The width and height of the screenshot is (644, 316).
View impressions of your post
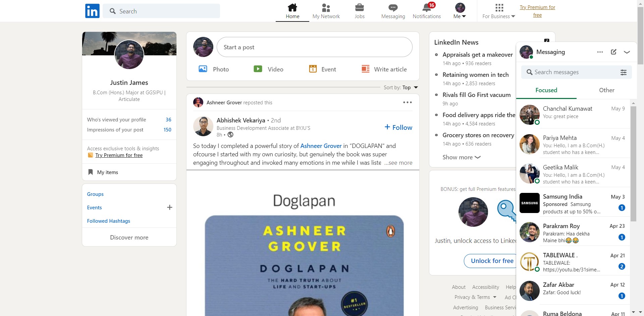[129, 130]
